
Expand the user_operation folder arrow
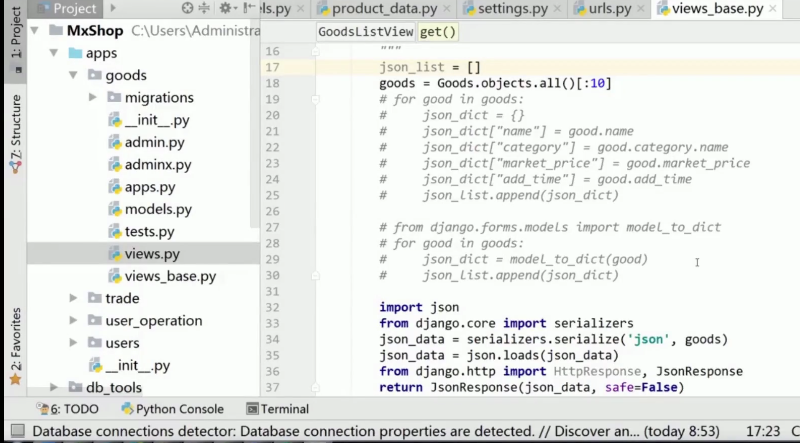pyautogui.click(x=73, y=321)
